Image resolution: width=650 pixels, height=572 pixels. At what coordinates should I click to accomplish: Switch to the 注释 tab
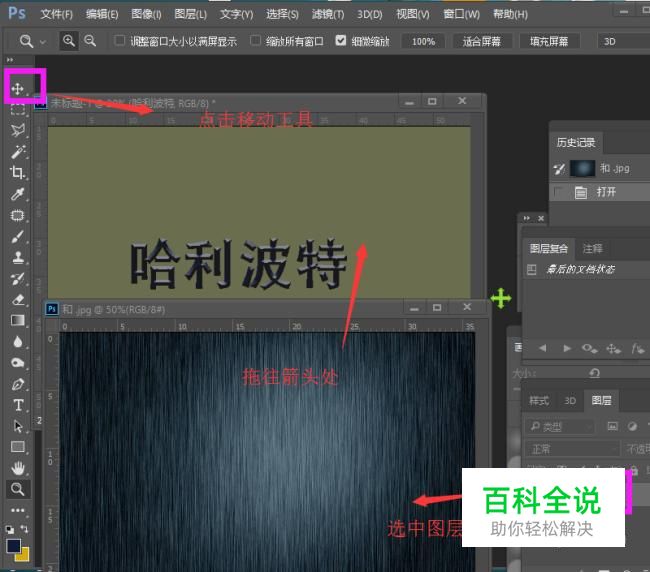click(x=592, y=248)
